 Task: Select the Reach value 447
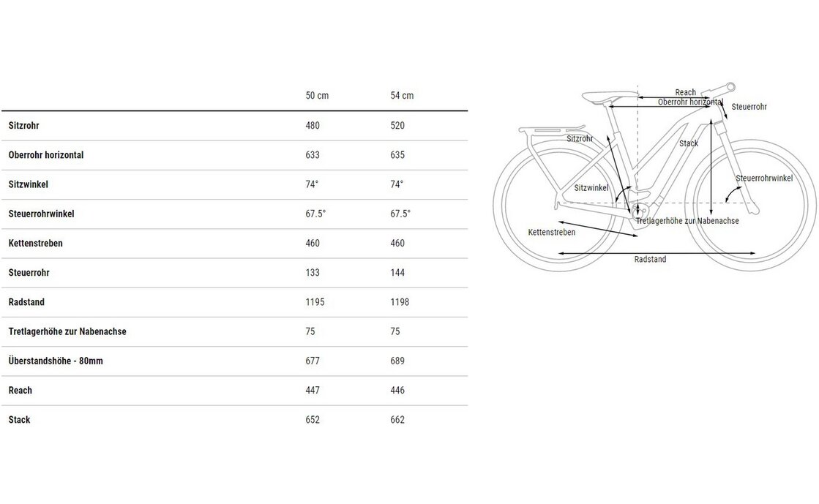point(313,391)
